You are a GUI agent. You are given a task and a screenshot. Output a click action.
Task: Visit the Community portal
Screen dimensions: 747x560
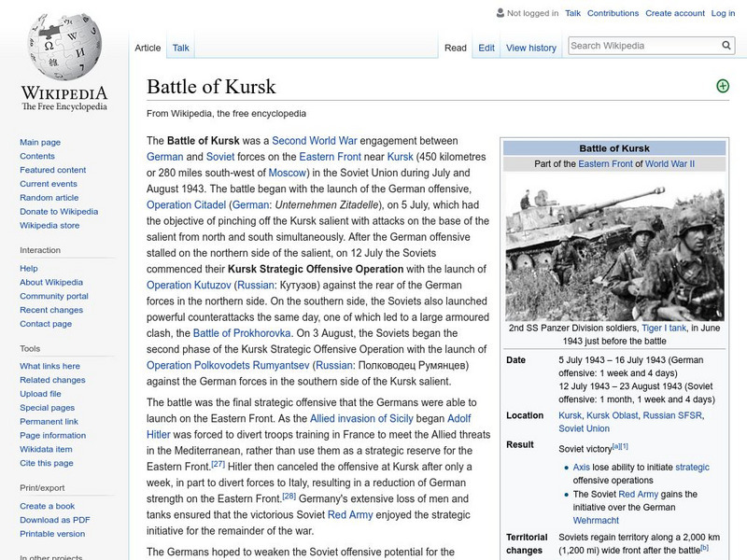click(x=54, y=296)
